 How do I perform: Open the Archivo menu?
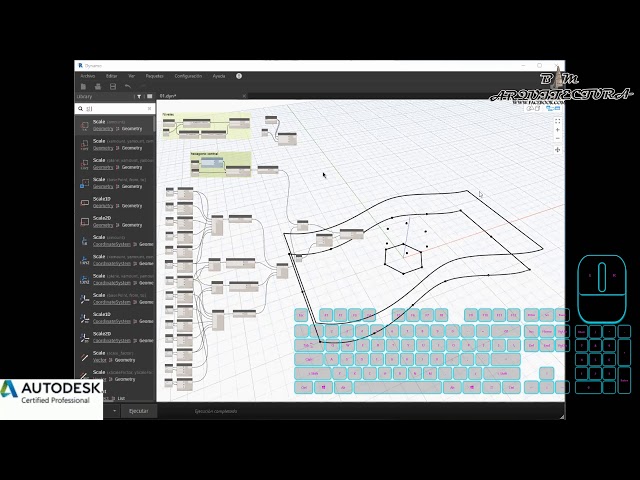(x=87, y=76)
